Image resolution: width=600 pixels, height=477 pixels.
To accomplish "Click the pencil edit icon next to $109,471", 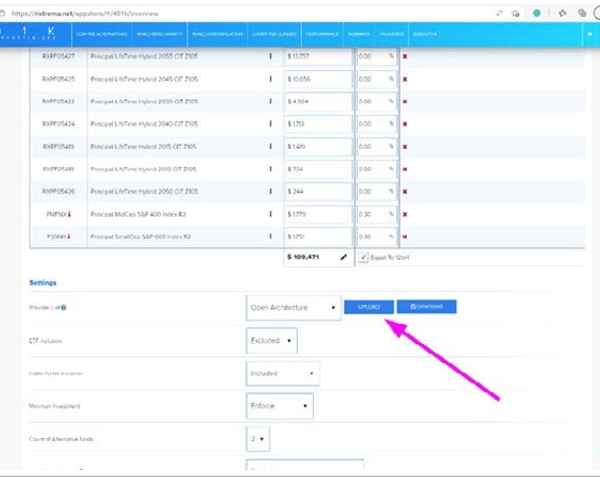I will pyautogui.click(x=343, y=257).
